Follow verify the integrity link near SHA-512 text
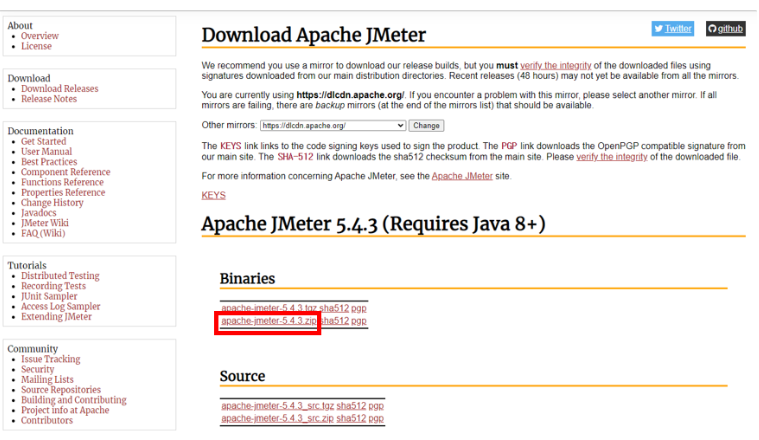Image resolution: width=759 pixels, height=440 pixels. (612, 157)
